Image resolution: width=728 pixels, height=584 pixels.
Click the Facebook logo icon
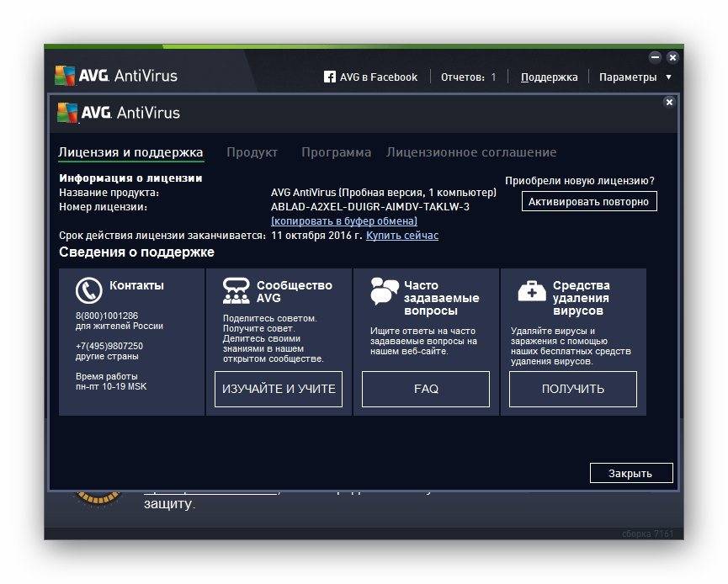330,77
